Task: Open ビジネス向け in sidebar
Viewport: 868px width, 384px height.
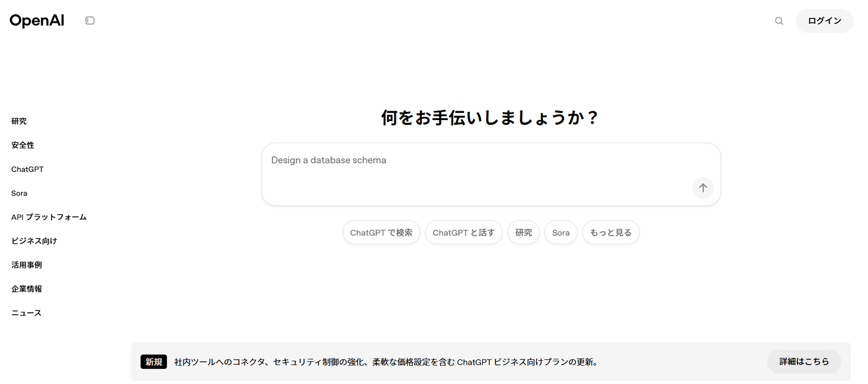Action: 34,241
